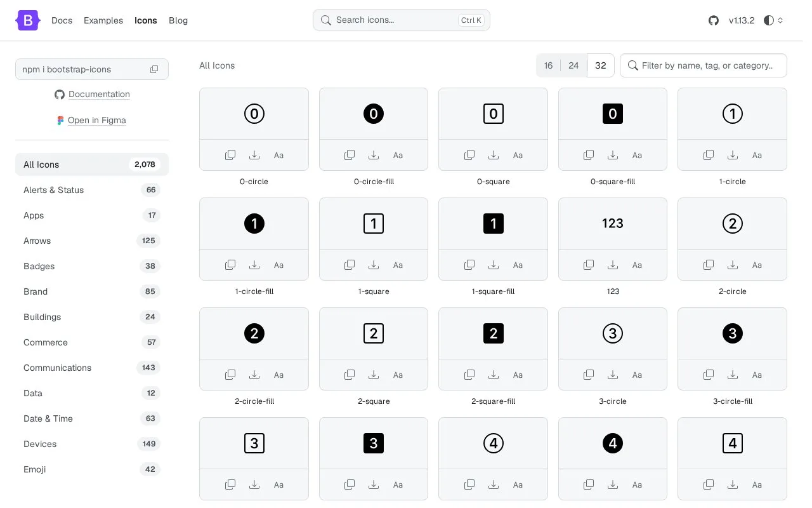812x508 pixels.
Task: Open the Open in Figma link
Action: click(x=97, y=120)
